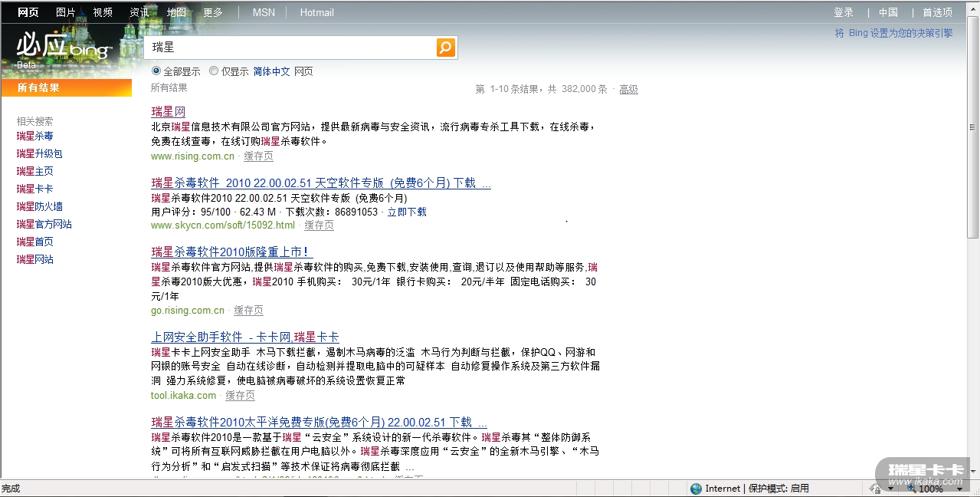980x497 pixels.
Task: Switch to the 地图 tab
Action: coord(176,12)
